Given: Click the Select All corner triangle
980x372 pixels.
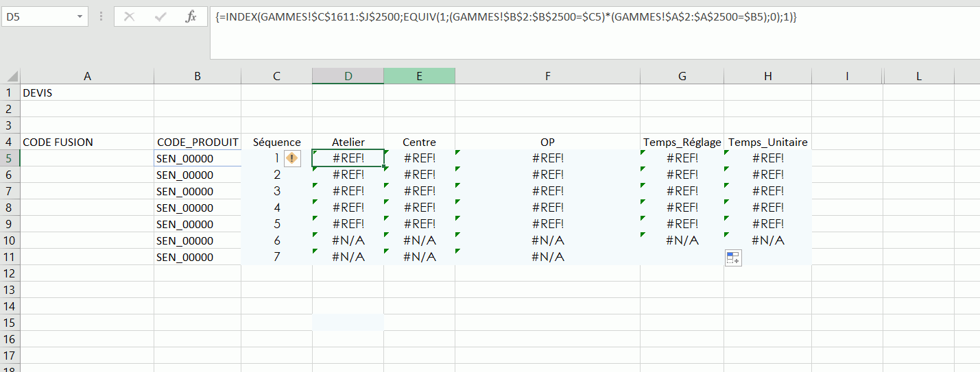Looking at the screenshot, I should (10, 76).
